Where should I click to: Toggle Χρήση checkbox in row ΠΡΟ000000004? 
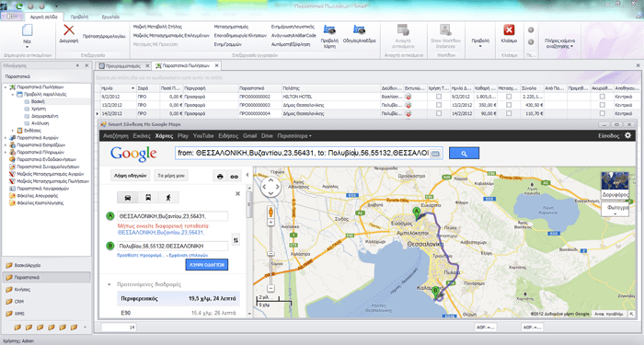pyautogui.click(x=439, y=113)
